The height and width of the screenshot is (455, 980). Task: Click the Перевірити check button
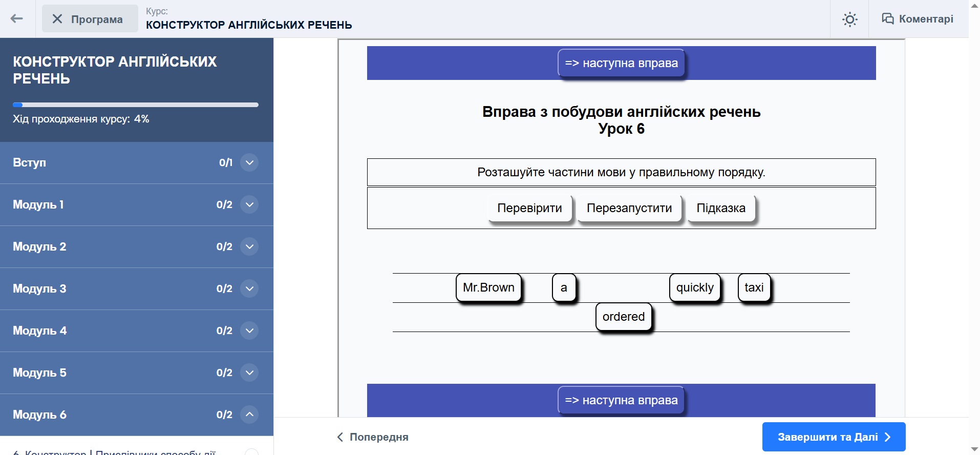coord(529,208)
